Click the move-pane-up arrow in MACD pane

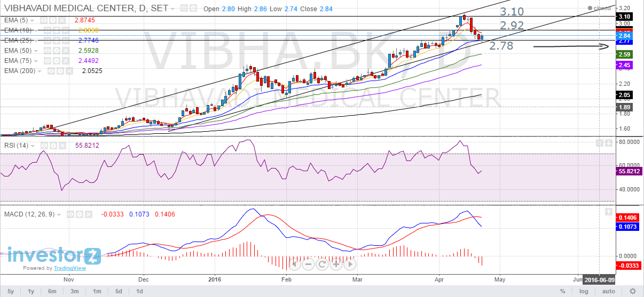[x=609, y=212]
